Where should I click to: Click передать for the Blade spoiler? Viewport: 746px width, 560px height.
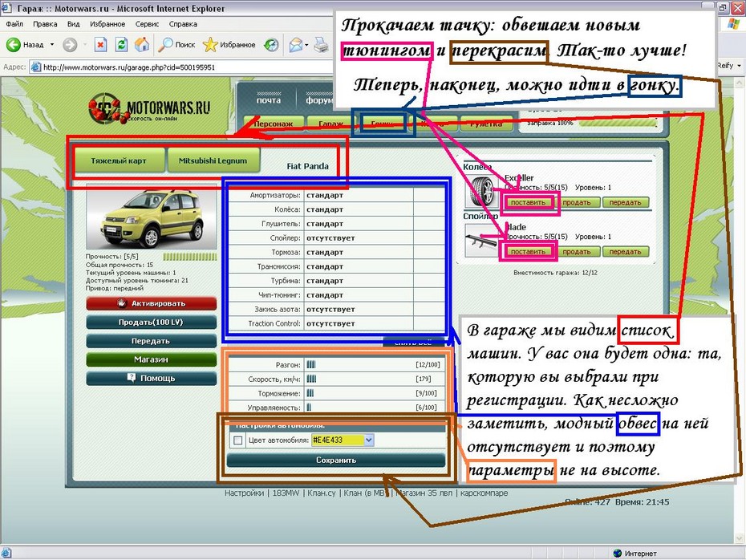625,252
